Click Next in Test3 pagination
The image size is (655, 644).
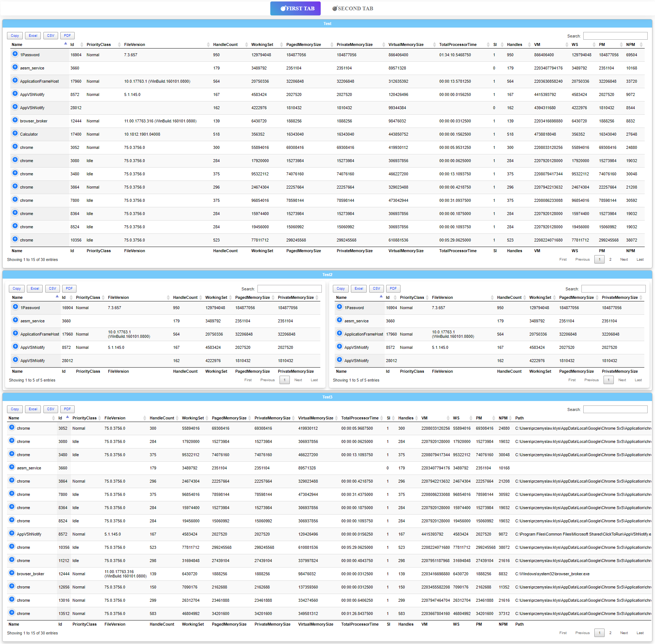(624, 633)
